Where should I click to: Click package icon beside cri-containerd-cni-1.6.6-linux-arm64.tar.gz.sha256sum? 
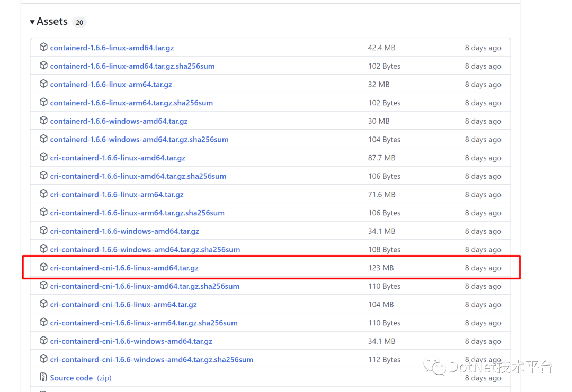[x=43, y=322]
